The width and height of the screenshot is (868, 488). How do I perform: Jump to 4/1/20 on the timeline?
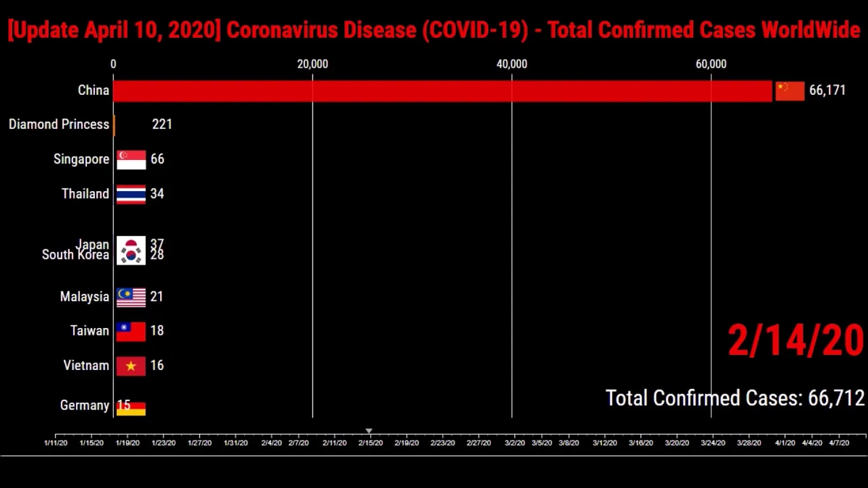pos(785,443)
